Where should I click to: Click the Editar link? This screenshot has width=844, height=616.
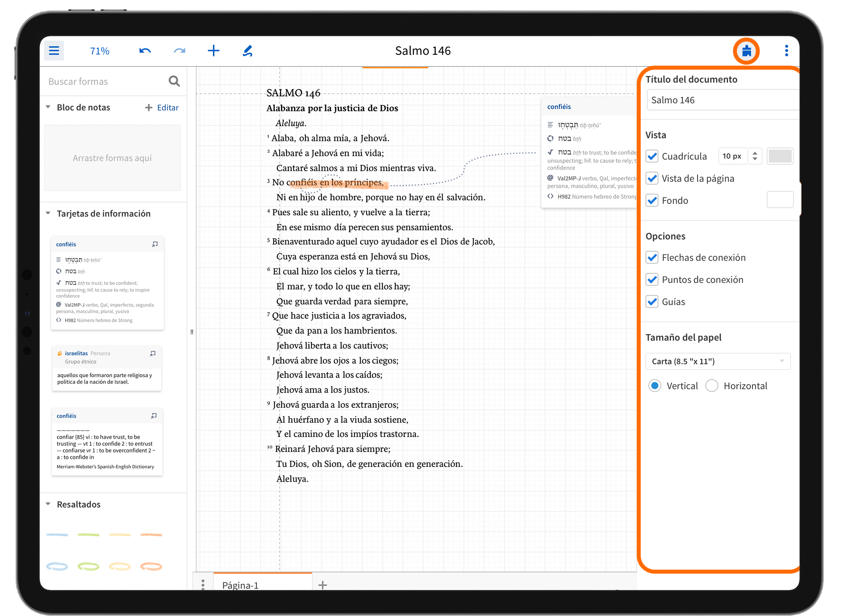(168, 108)
